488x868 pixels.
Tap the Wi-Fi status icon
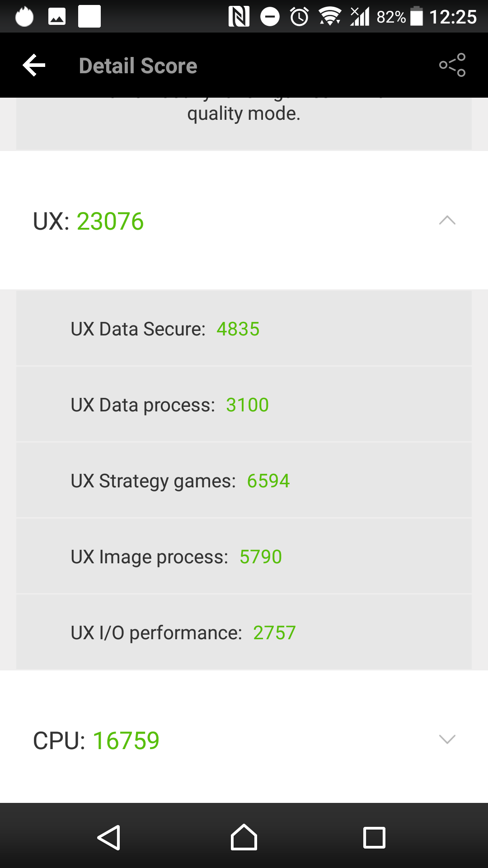pos(330,17)
